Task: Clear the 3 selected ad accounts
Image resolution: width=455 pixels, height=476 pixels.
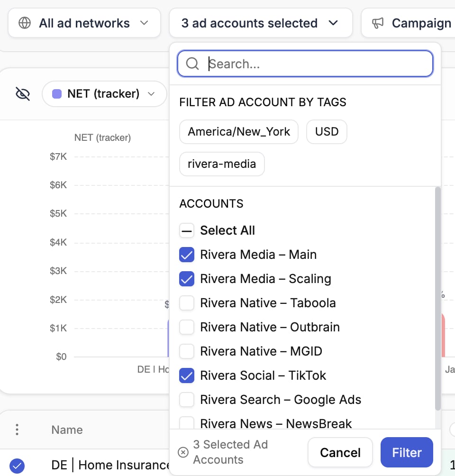Action: click(x=183, y=452)
